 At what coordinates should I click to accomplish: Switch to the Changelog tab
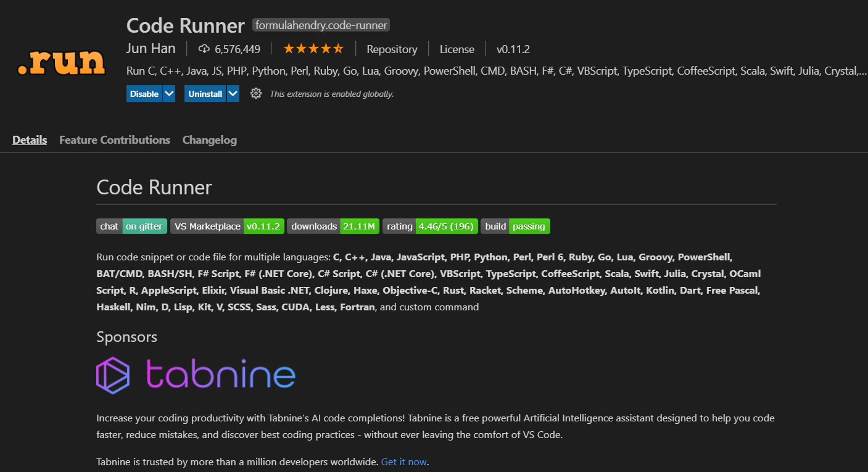[209, 140]
